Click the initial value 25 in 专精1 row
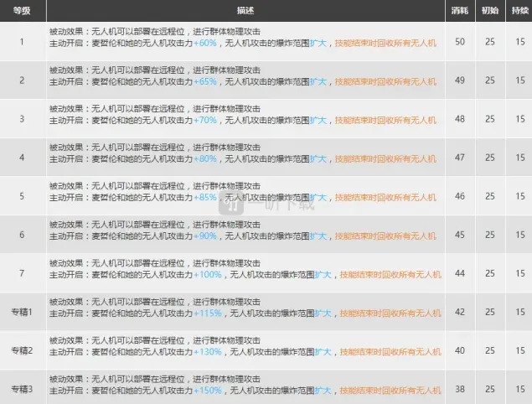 coord(490,312)
